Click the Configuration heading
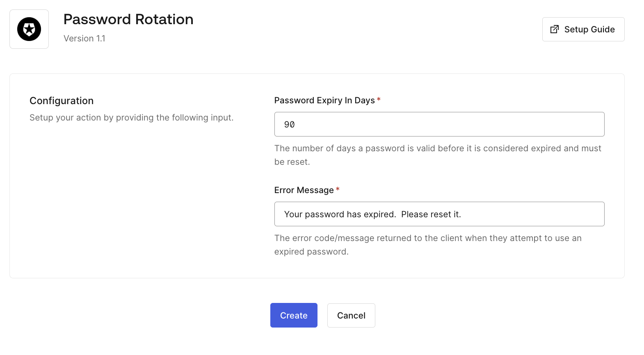This screenshot has width=644, height=355. (62, 101)
